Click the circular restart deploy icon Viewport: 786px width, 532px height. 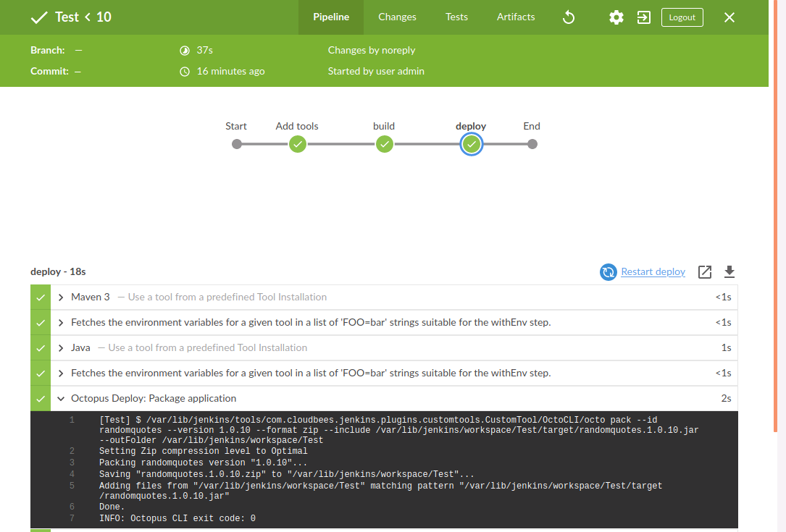pos(608,271)
